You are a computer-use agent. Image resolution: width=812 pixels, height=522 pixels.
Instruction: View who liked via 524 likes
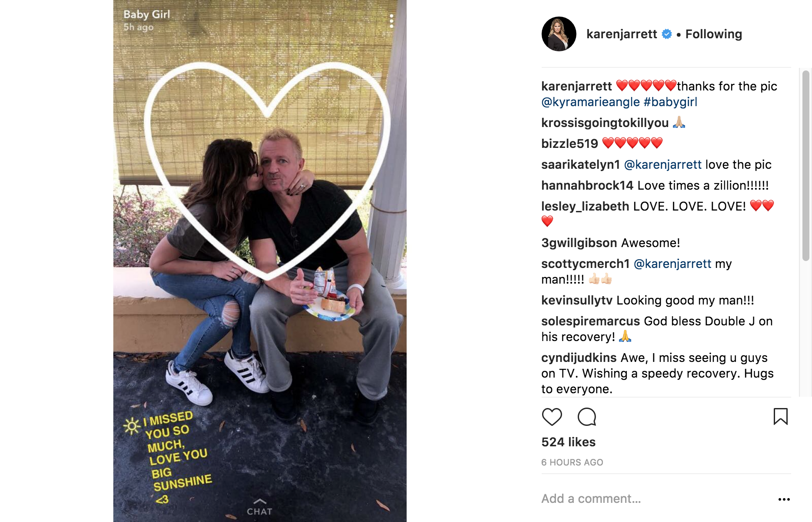point(568,442)
